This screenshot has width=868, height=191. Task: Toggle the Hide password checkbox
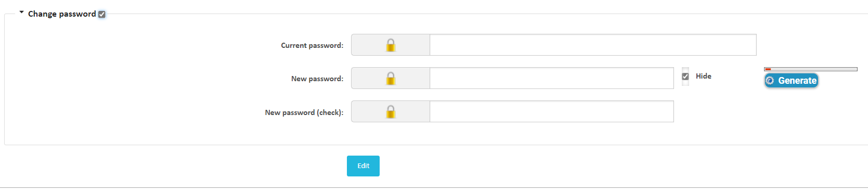pos(685,77)
